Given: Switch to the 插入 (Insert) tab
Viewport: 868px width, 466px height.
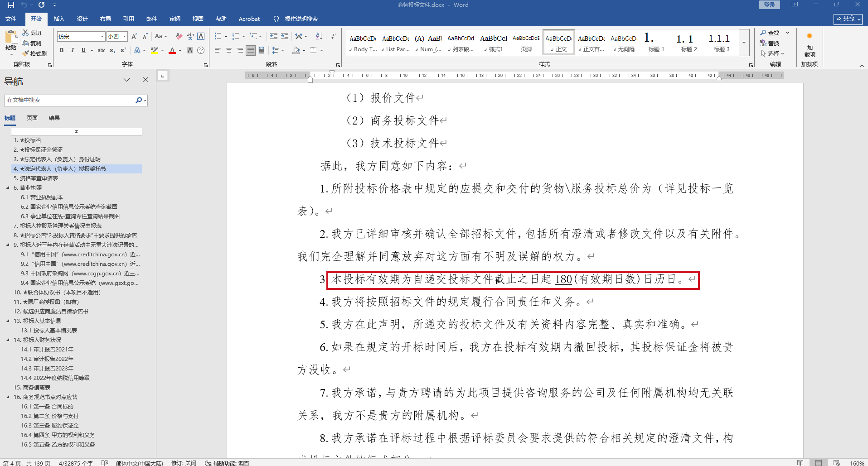Looking at the screenshot, I should [x=59, y=19].
